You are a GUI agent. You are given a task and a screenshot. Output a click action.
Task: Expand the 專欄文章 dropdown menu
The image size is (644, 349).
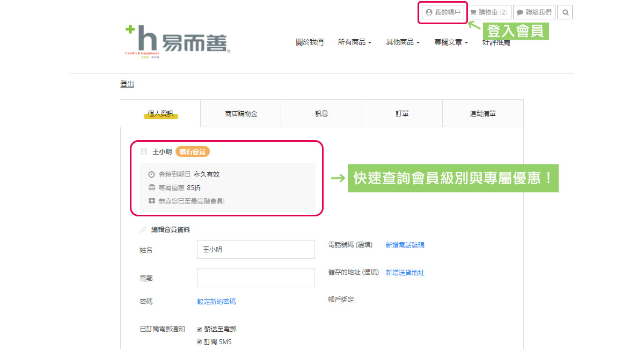click(x=451, y=42)
